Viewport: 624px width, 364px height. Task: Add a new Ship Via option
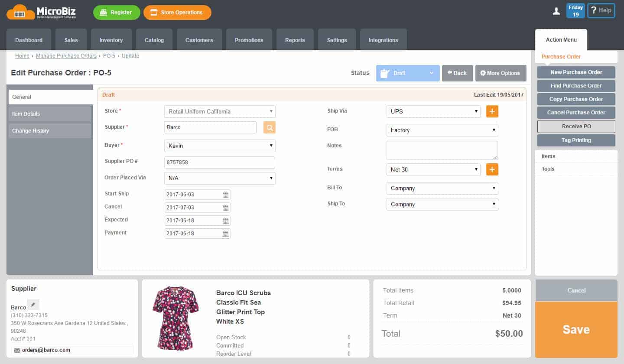[x=492, y=111]
